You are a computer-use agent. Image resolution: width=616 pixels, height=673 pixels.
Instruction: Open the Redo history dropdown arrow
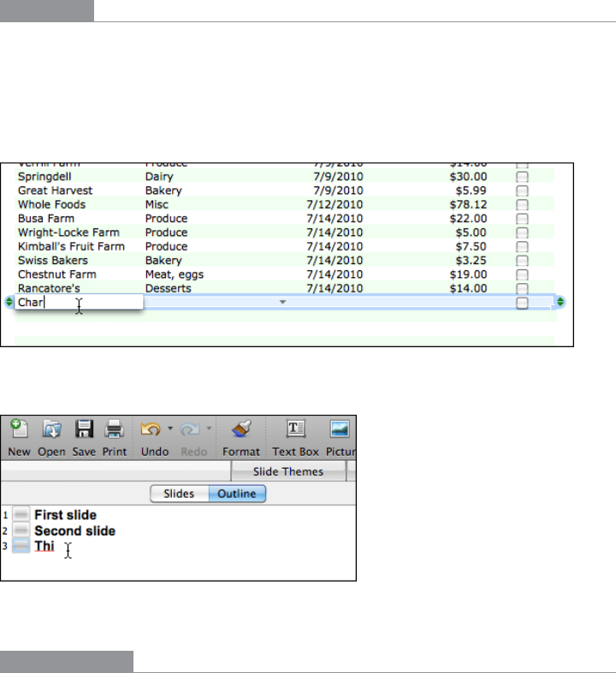[209, 428]
